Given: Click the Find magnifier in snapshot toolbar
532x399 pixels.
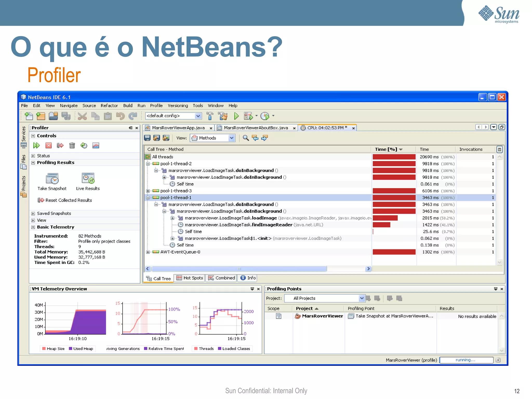Looking at the screenshot, I should coord(246,138).
